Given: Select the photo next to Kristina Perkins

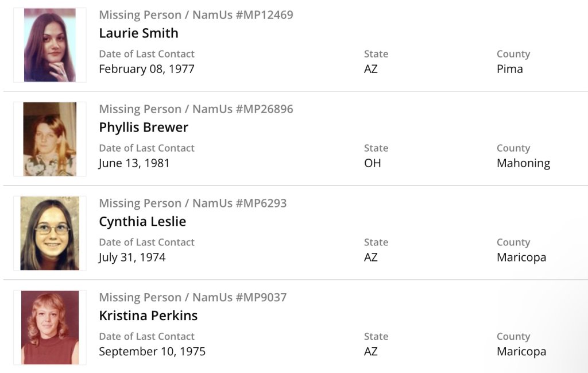Looking at the screenshot, I should pyautogui.click(x=50, y=328).
